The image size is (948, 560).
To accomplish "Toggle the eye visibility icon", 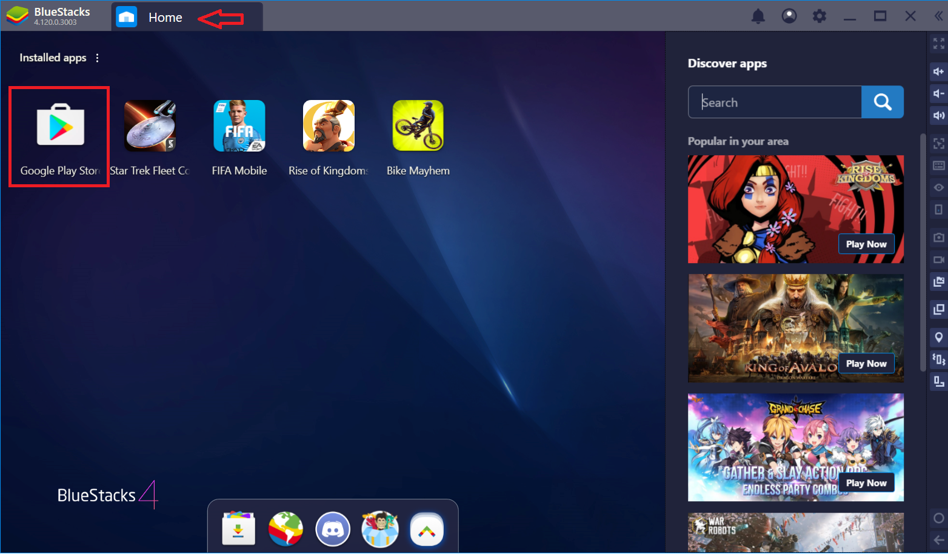I will (x=938, y=187).
